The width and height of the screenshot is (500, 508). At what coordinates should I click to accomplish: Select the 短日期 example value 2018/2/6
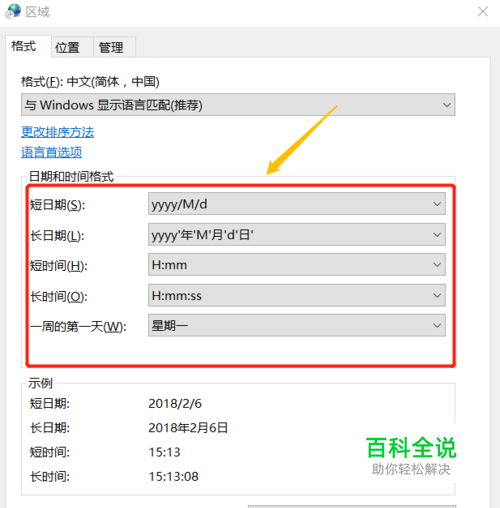(175, 404)
